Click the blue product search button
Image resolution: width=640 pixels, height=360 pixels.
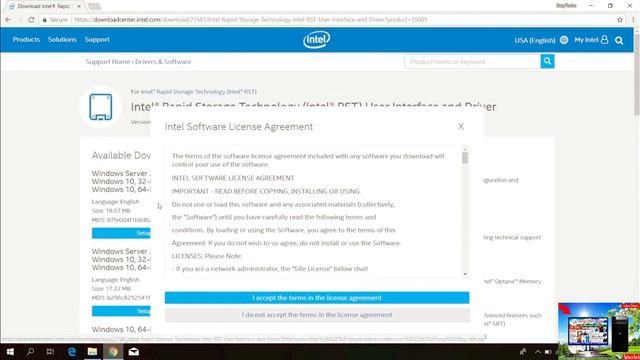tap(547, 61)
